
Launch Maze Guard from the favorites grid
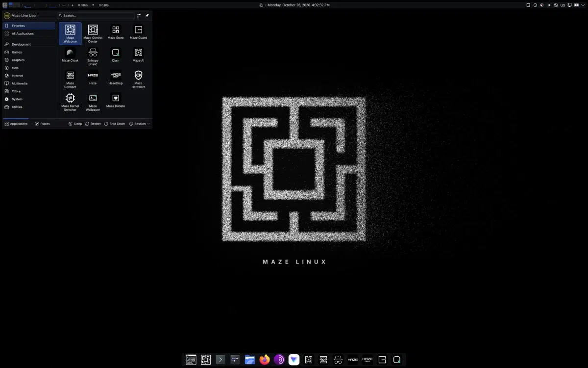pos(138,32)
